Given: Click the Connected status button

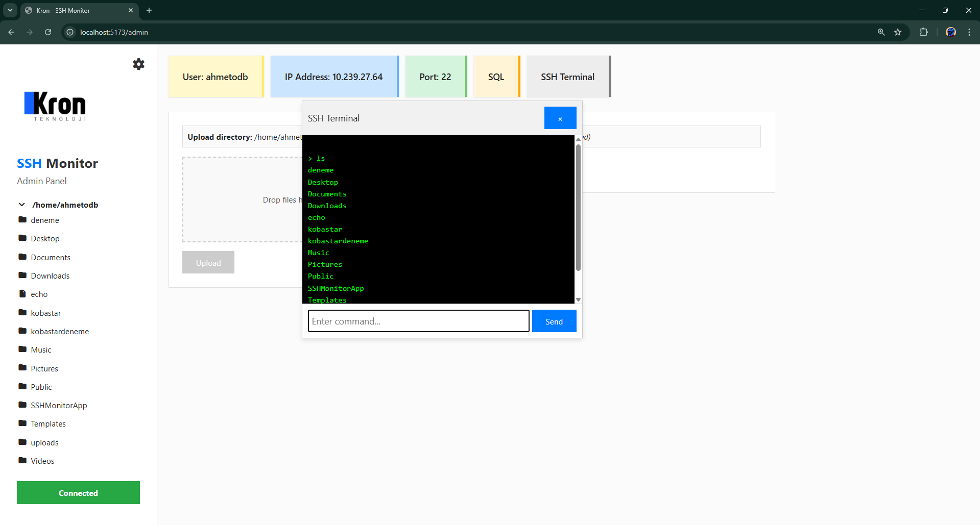Looking at the screenshot, I should pos(78,492).
